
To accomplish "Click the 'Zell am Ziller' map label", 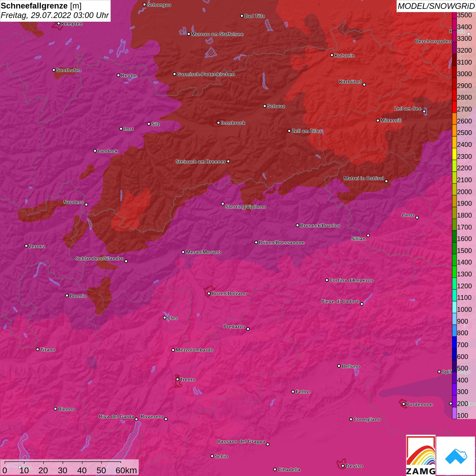I will (307, 131).
